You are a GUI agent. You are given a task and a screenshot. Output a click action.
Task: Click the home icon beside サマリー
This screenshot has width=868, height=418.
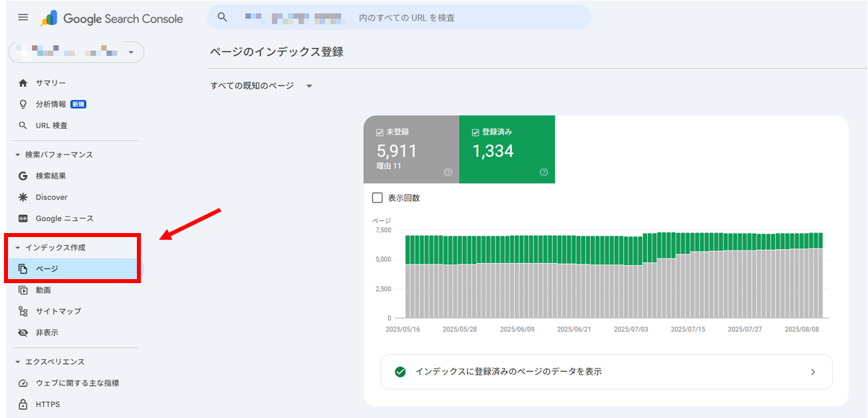[x=23, y=83]
